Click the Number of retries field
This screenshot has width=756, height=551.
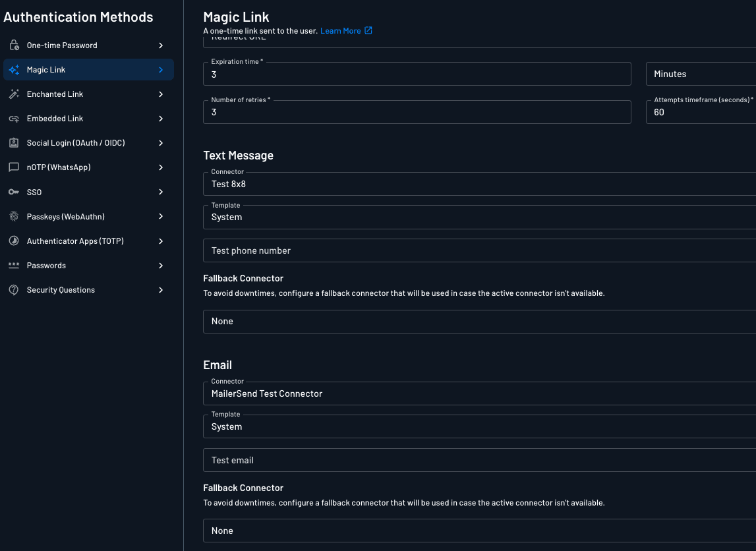(417, 113)
